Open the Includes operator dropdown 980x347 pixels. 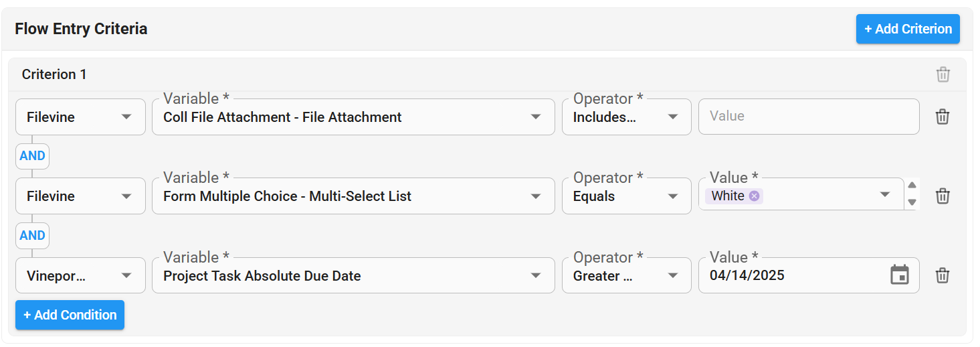[x=627, y=117]
